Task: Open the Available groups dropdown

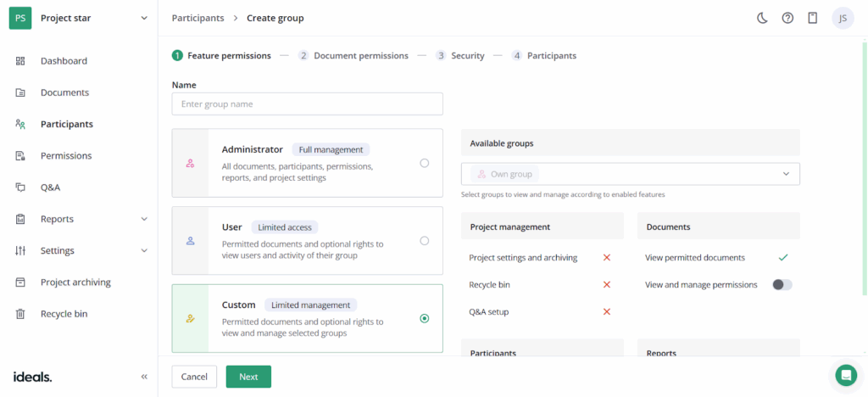Action: point(630,174)
